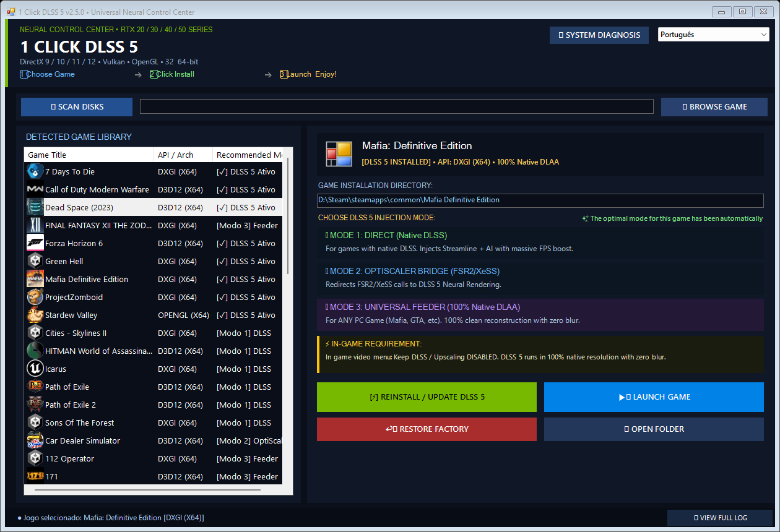Select Mode 3: Universal Feeder
780x532 pixels.
(540, 314)
